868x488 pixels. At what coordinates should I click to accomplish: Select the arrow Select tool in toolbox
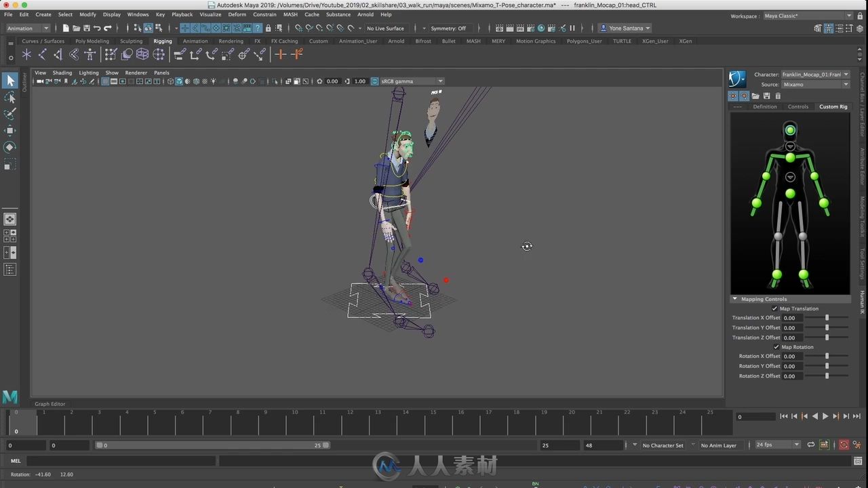click(9, 81)
